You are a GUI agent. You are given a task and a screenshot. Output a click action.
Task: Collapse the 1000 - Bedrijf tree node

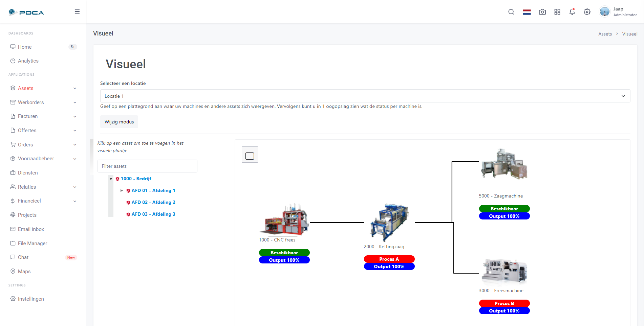[111, 179]
